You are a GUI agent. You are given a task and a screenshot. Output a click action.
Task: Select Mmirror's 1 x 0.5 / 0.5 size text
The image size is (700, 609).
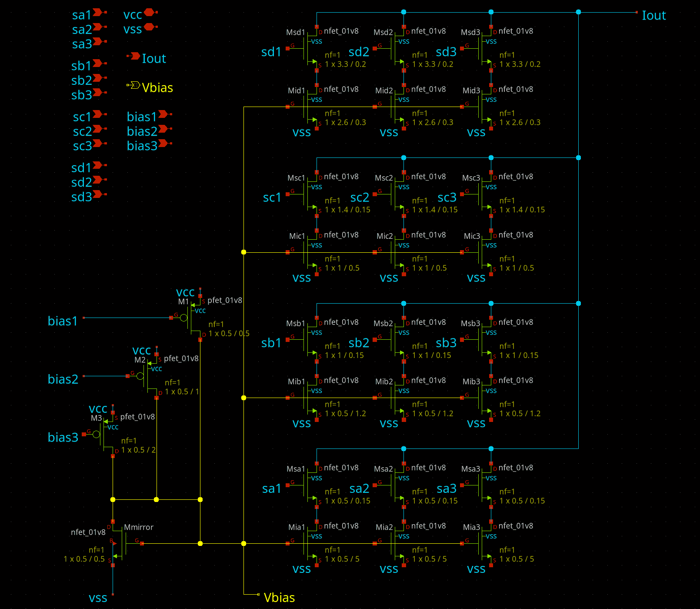84,559
